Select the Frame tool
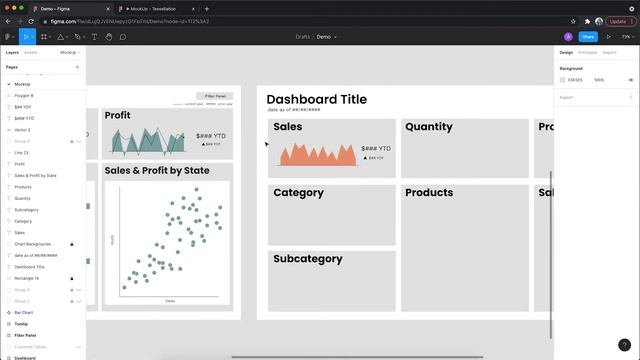 point(44,37)
